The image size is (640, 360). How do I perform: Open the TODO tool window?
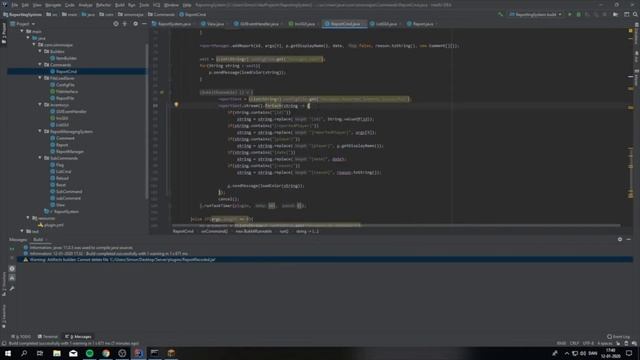(x=22, y=337)
